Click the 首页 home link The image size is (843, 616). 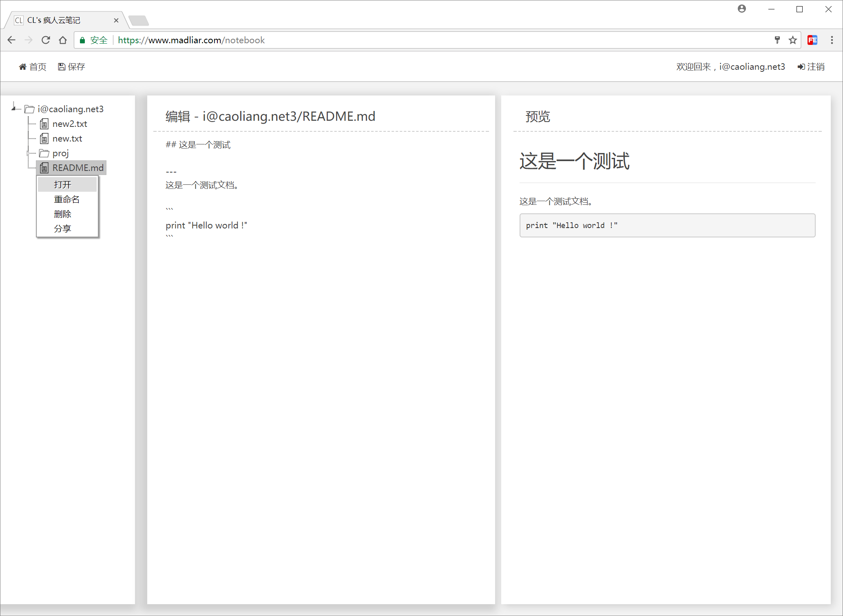tap(33, 67)
